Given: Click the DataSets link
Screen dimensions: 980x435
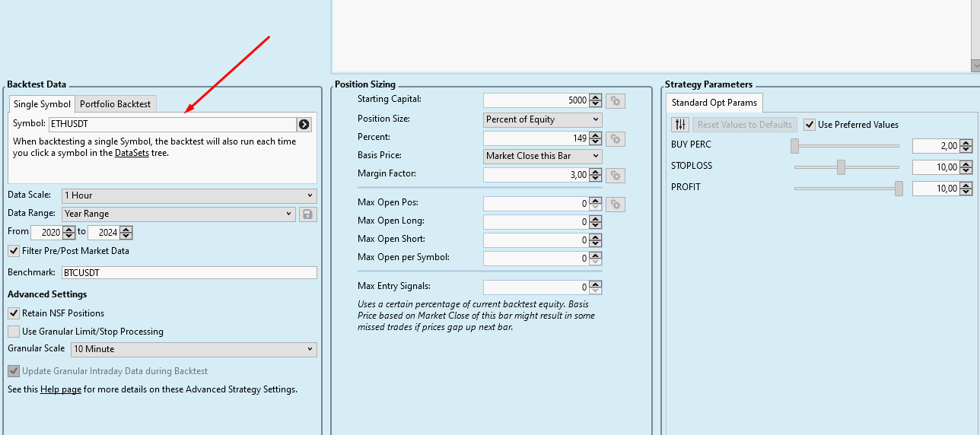Looking at the screenshot, I should 132,153.
